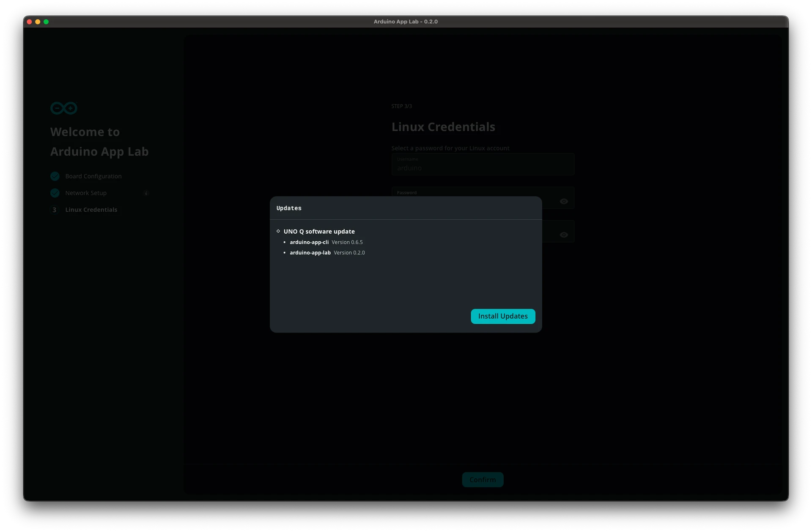Click the Arduino logo in the sidebar

tap(63, 108)
